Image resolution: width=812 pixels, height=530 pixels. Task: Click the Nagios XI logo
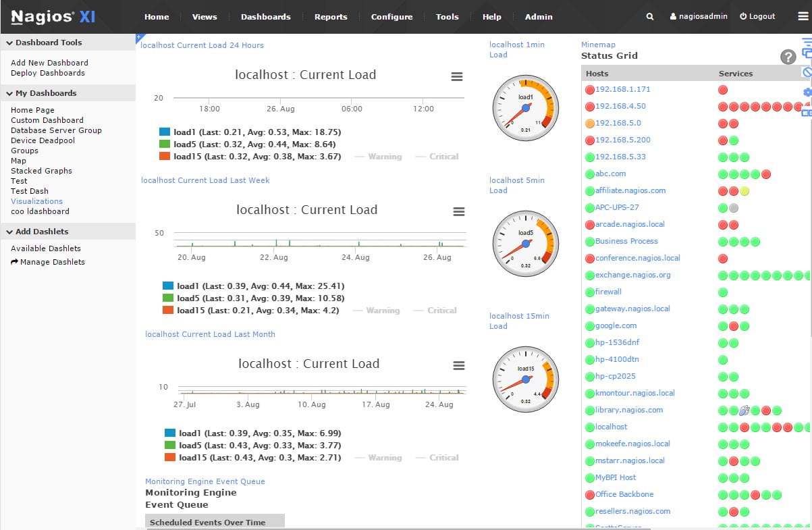[x=53, y=17]
